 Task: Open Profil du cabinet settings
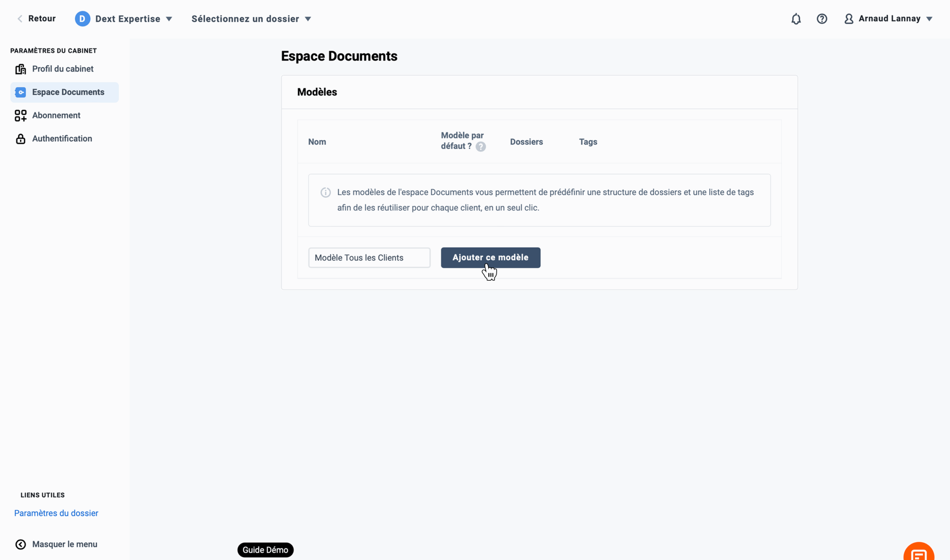pos(65,69)
